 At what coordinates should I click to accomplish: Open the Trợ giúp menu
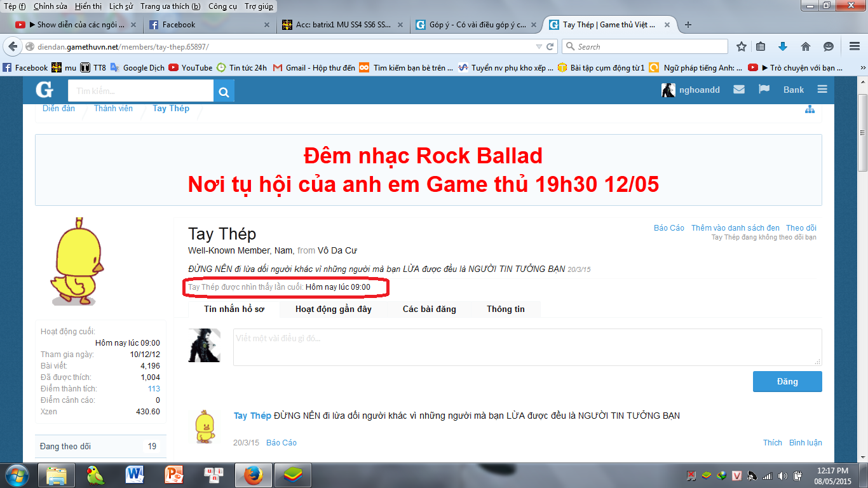click(x=259, y=6)
